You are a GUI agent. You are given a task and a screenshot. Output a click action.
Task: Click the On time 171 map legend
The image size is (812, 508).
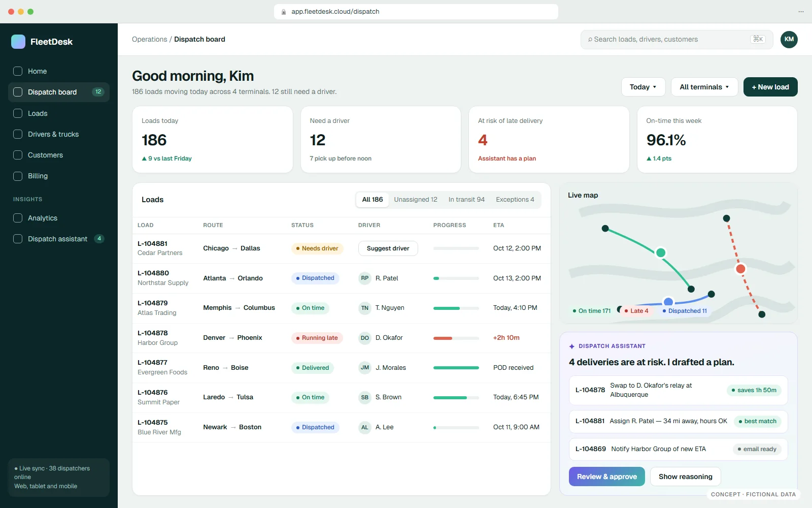pyautogui.click(x=592, y=311)
